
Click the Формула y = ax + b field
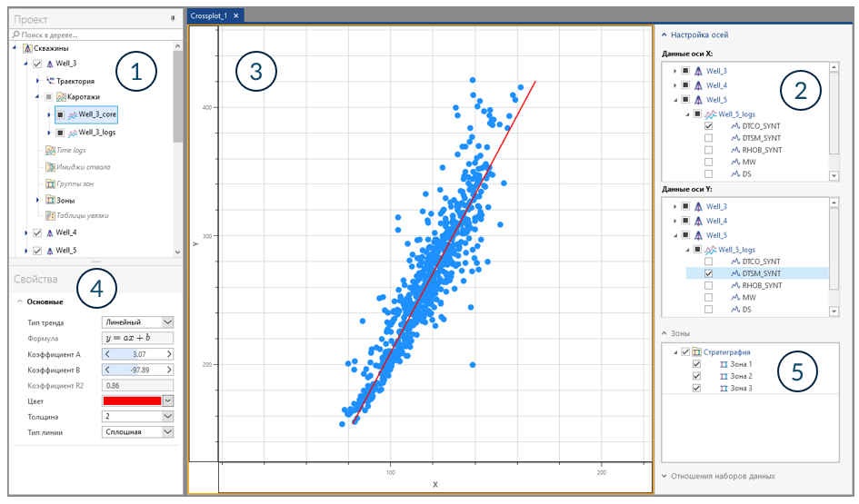[137, 338]
